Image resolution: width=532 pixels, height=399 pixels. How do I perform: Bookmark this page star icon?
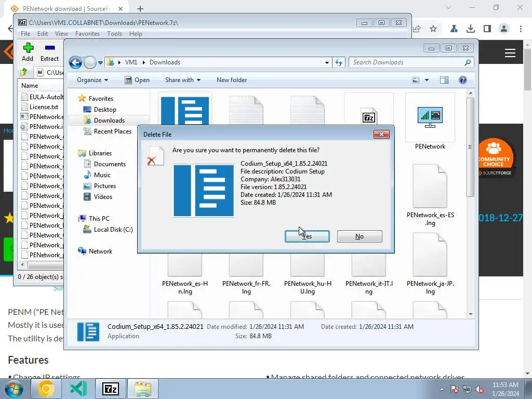[x=433, y=29]
